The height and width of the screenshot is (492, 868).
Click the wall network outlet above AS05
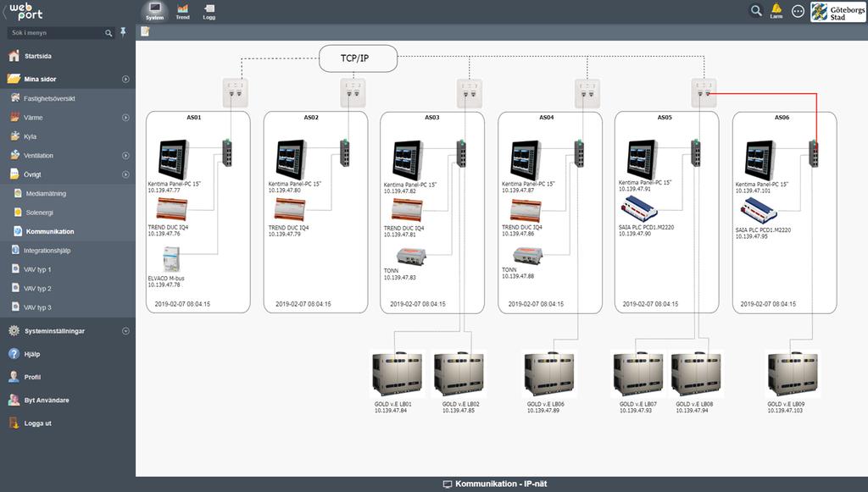point(704,92)
